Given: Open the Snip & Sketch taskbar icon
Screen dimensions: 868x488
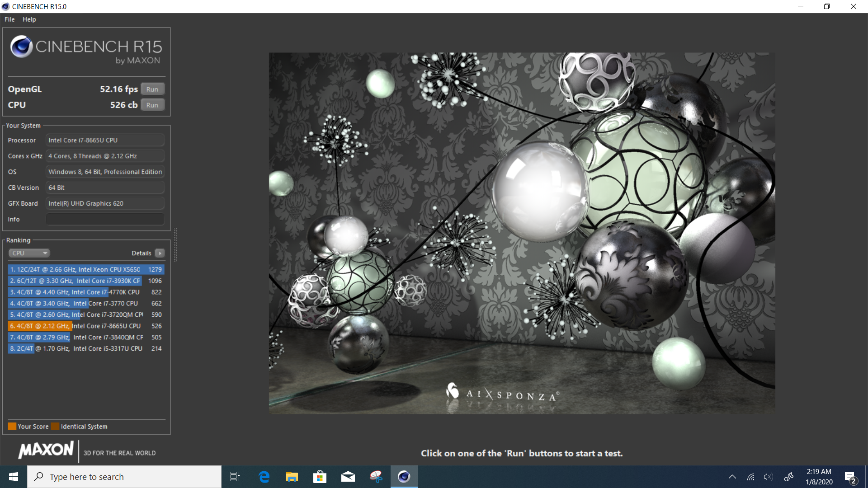Looking at the screenshot, I should 376,477.
